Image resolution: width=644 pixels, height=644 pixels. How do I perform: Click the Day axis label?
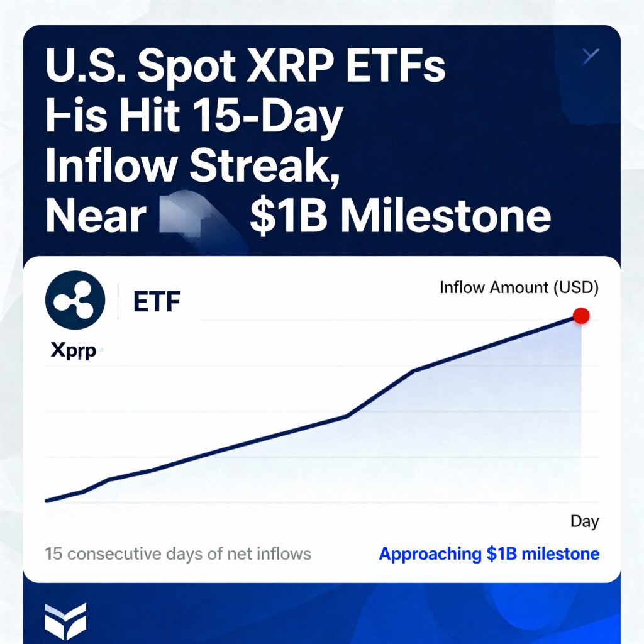(584, 521)
